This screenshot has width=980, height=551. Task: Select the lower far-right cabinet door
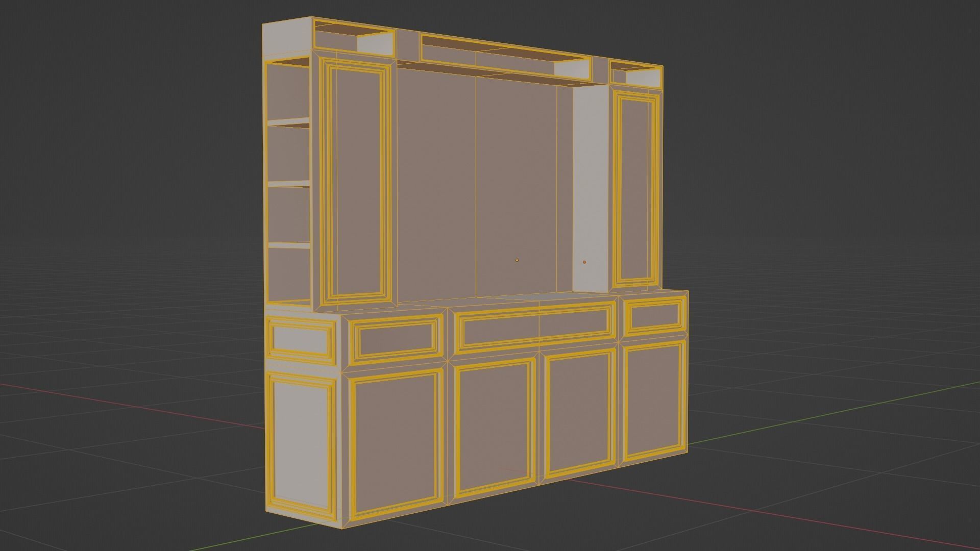click(x=654, y=400)
